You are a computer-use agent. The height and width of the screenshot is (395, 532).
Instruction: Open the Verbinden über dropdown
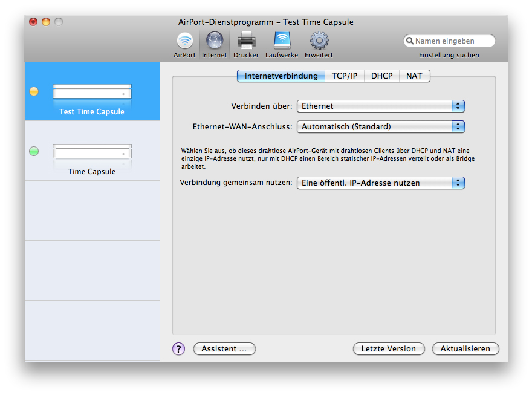point(381,106)
